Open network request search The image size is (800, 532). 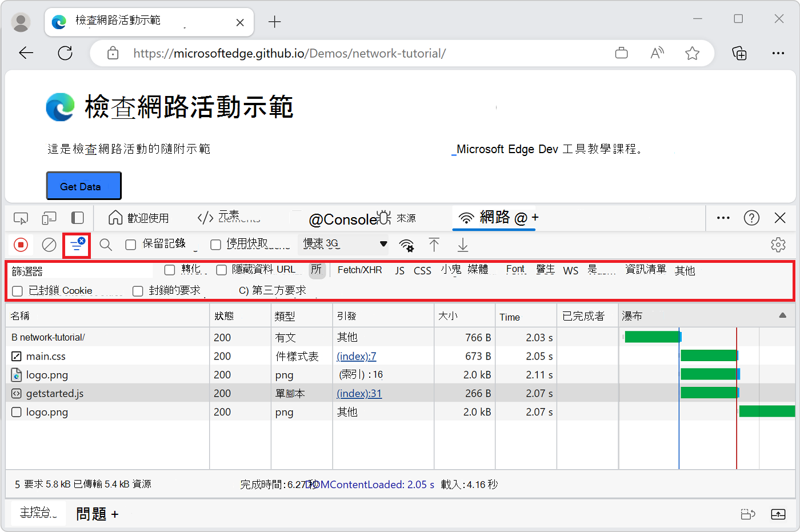click(106, 245)
